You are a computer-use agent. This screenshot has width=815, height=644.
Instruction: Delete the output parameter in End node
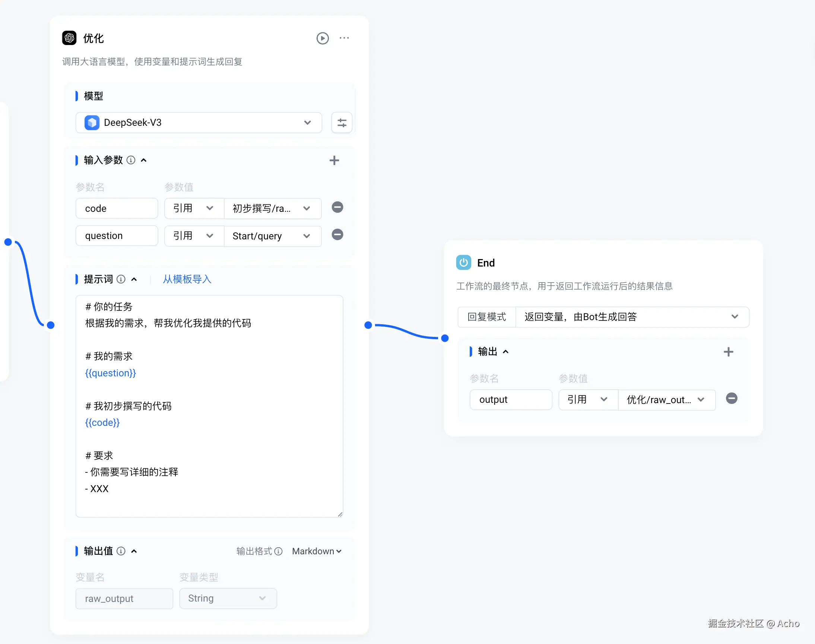731,399
